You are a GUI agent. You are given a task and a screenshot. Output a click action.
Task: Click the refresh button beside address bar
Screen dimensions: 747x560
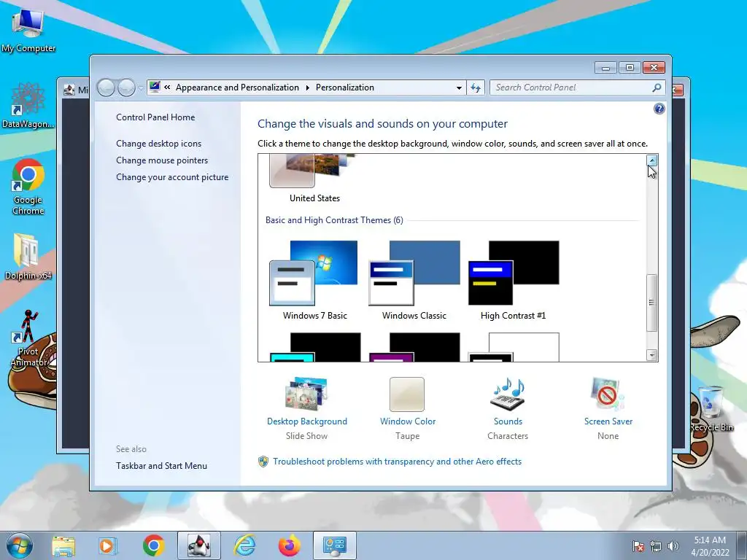tap(476, 87)
